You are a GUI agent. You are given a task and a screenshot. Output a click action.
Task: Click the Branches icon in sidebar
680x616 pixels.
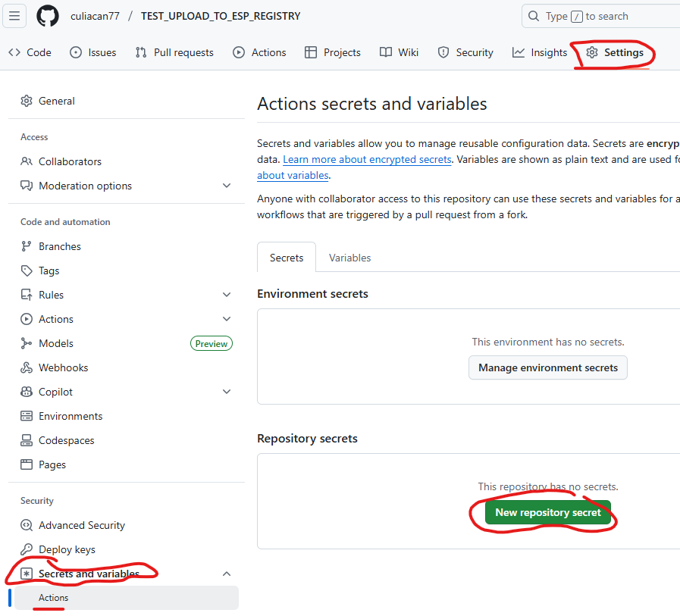pos(27,246)
